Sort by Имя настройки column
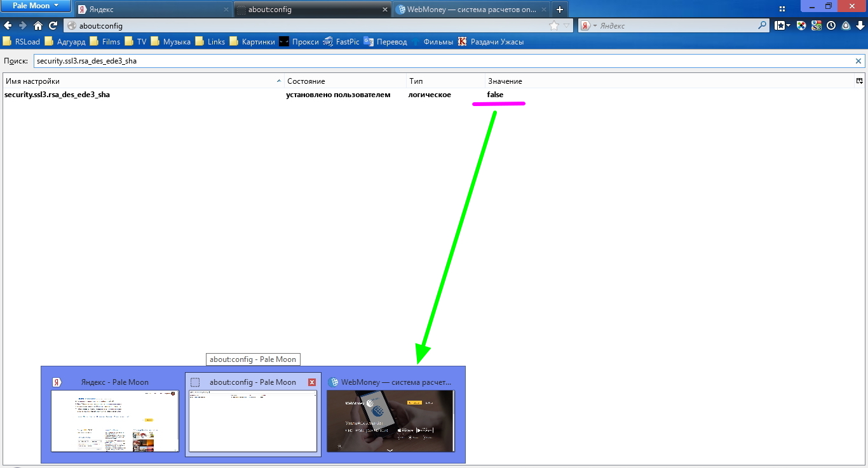 point(143,81)
